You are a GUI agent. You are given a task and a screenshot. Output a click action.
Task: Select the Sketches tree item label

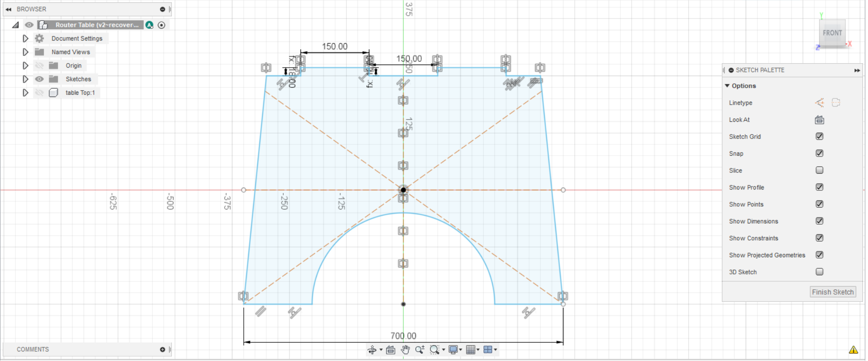click(x=78, y=79)
